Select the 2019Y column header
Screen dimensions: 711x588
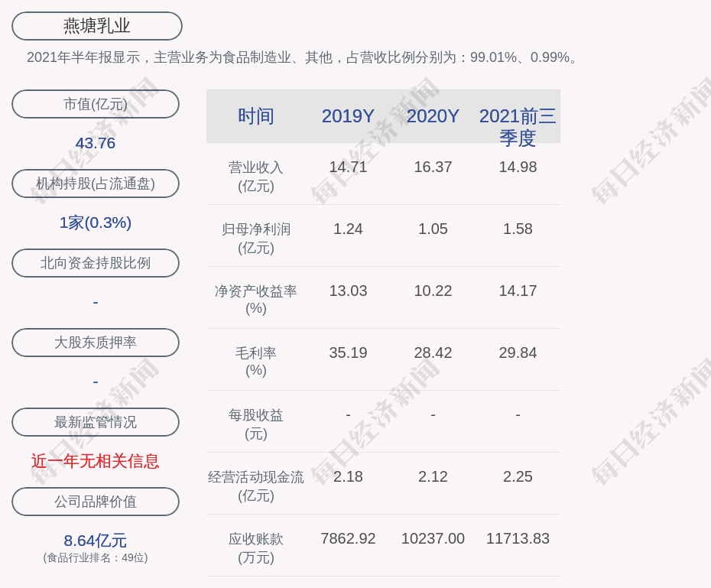(x=348, y=116)
